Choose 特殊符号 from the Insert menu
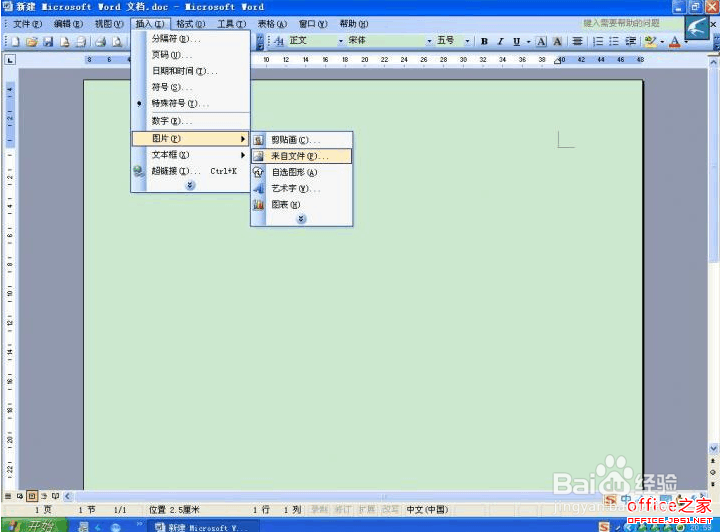Screen dimensions: 720x532 tap(191, 104)
